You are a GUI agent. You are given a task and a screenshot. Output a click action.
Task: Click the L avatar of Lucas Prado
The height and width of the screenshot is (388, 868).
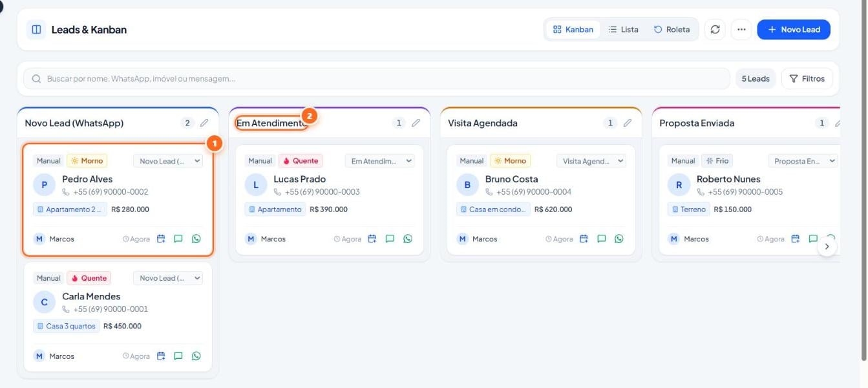point(255,185)
